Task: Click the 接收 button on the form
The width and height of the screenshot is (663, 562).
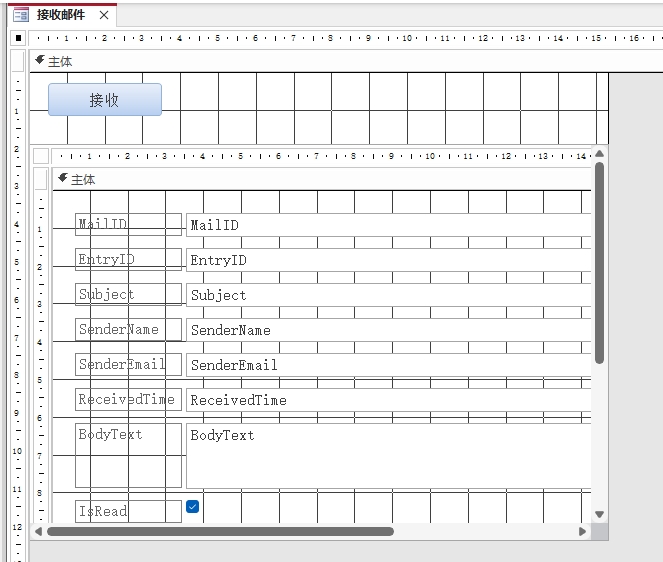Action: tap(105, 100)
